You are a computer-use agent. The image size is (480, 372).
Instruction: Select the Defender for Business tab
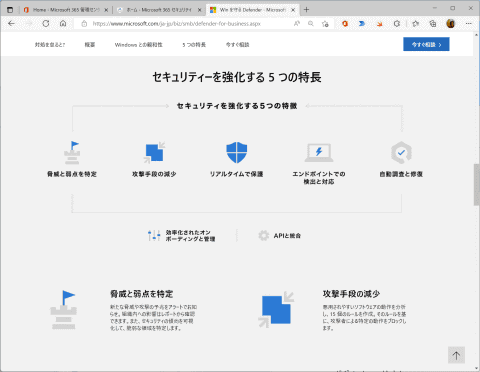pos(252,10)
